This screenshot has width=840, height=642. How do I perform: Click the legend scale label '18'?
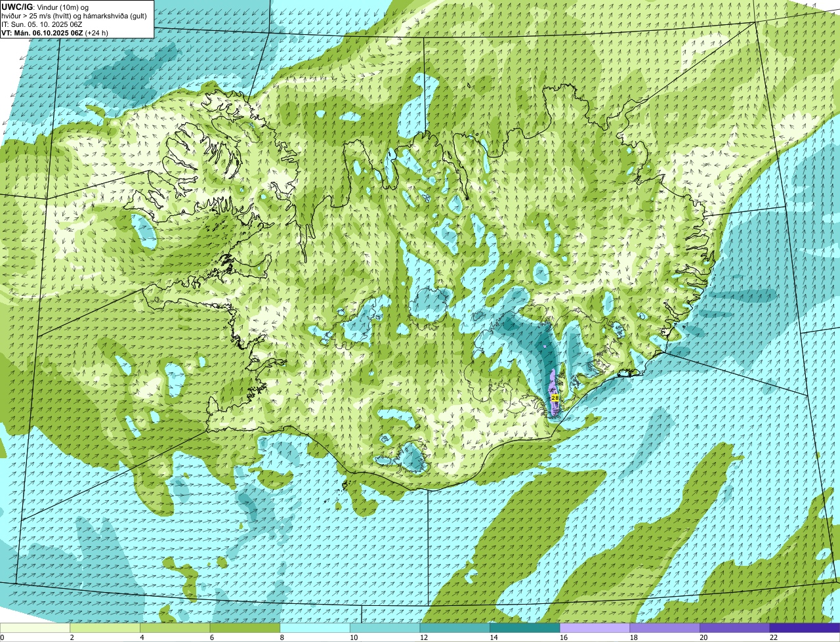[x=634, y=637]
